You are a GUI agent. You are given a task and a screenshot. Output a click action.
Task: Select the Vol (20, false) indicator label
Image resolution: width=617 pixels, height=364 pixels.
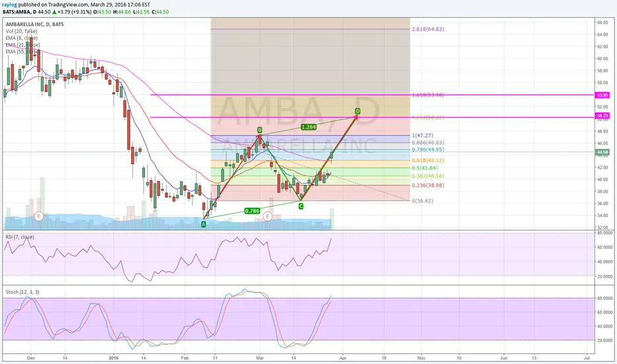coord(22,31)
